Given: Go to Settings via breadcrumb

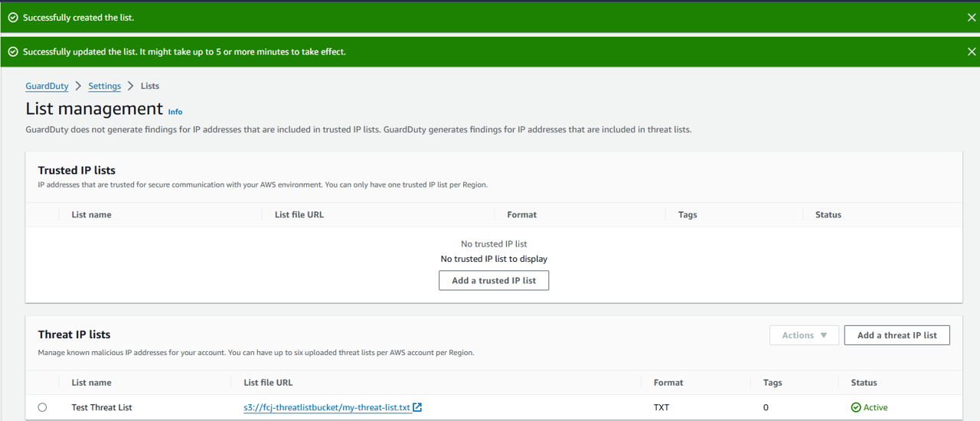Looking at the screenshot, I should coord(104,86).
